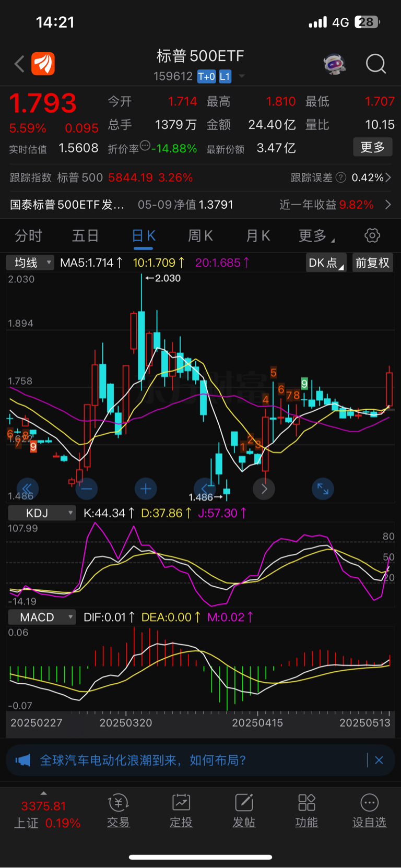Open the 均线 indicator dropdown
The image size is (401, 868).
coord(30,263)
